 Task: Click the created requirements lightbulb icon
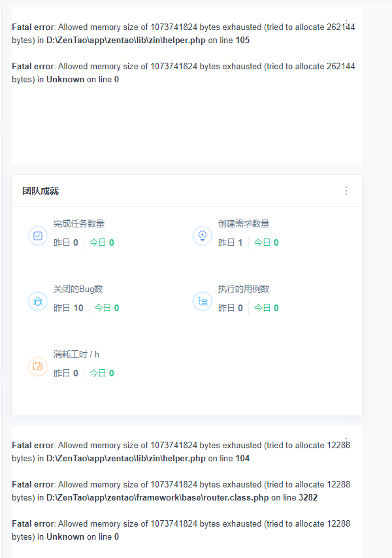tap(203, 236)
